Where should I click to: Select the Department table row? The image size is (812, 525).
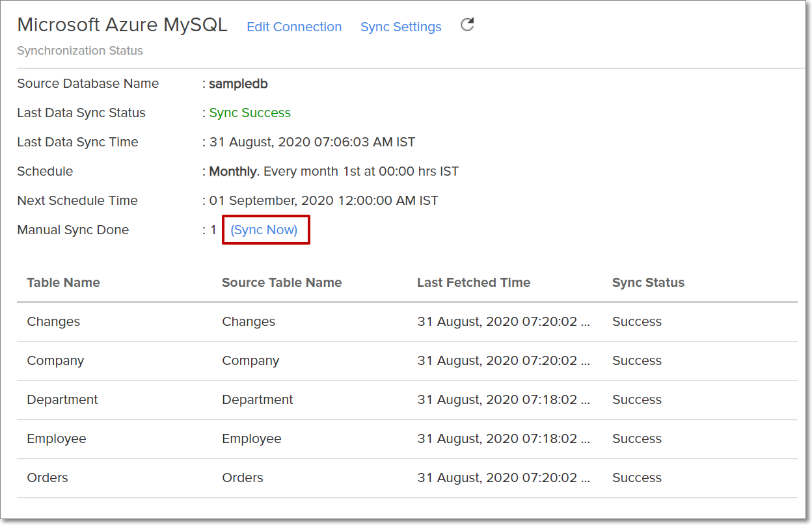coord(62,399)
